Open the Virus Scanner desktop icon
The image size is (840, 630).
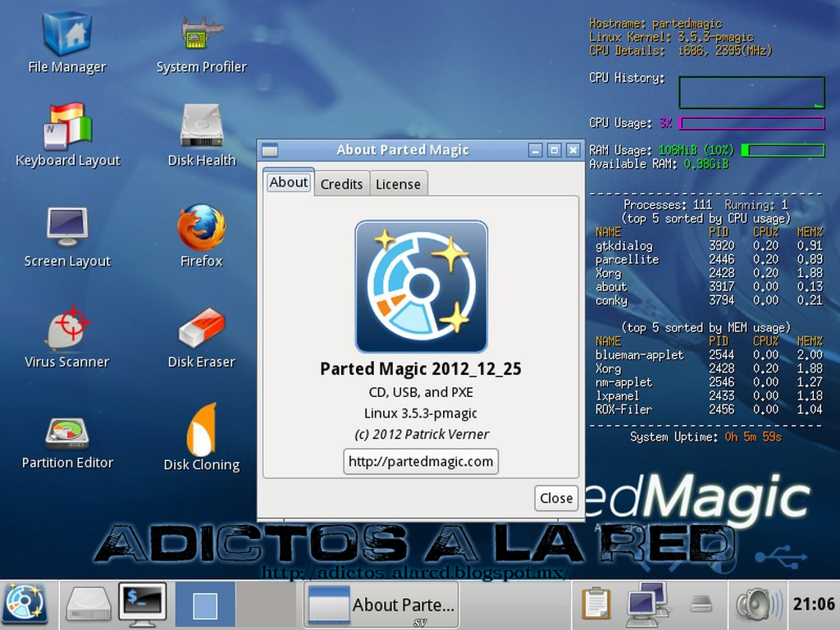[67, 336]
